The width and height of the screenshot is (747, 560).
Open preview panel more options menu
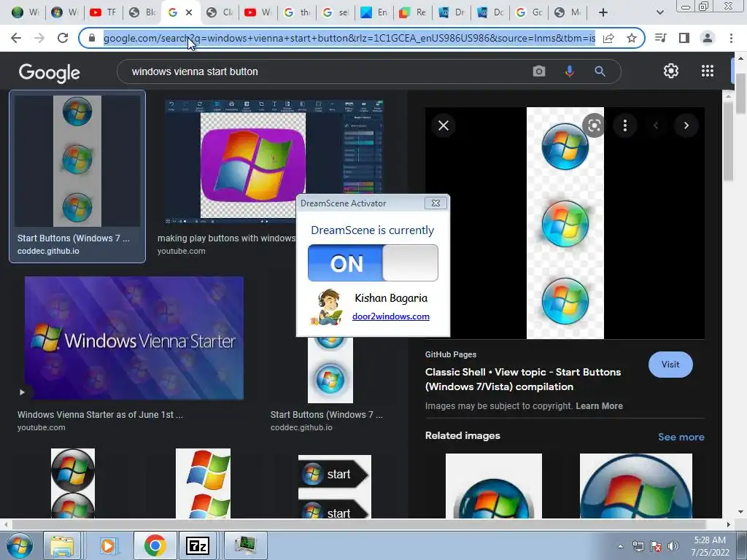coord(625,125)
